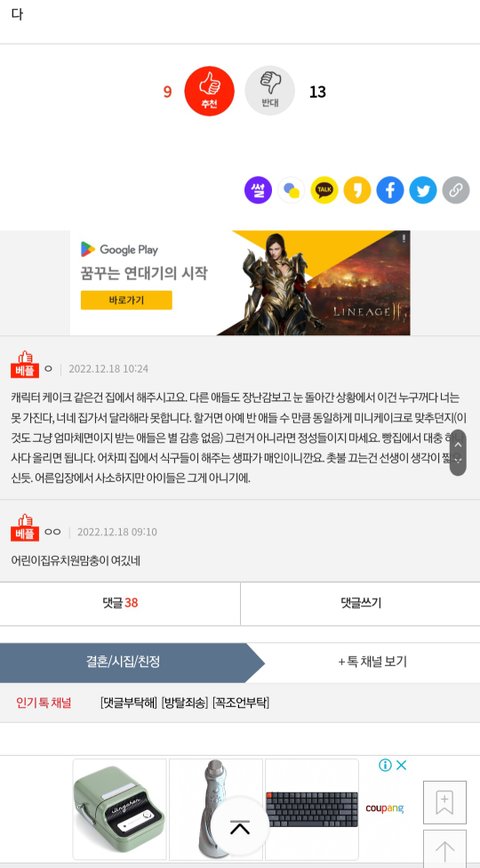
Task: Expand + 톡 채널 보기 list
Action: (x=373, y=662)
